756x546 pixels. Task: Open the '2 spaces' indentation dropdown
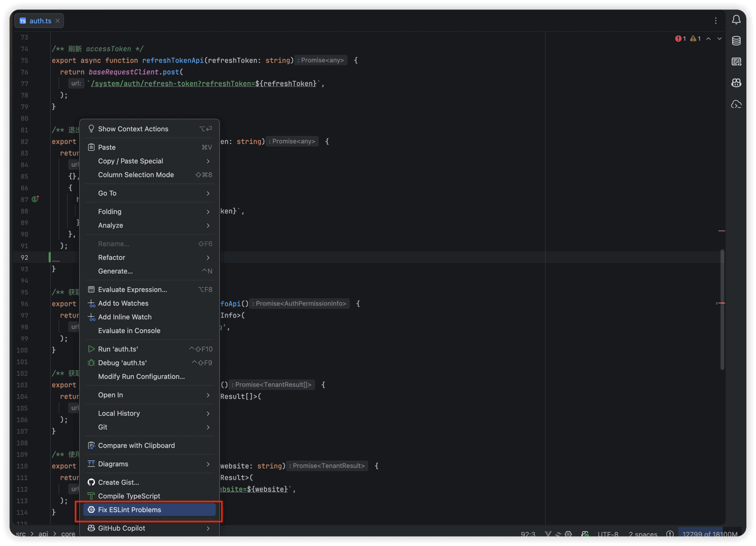(643, 534)
